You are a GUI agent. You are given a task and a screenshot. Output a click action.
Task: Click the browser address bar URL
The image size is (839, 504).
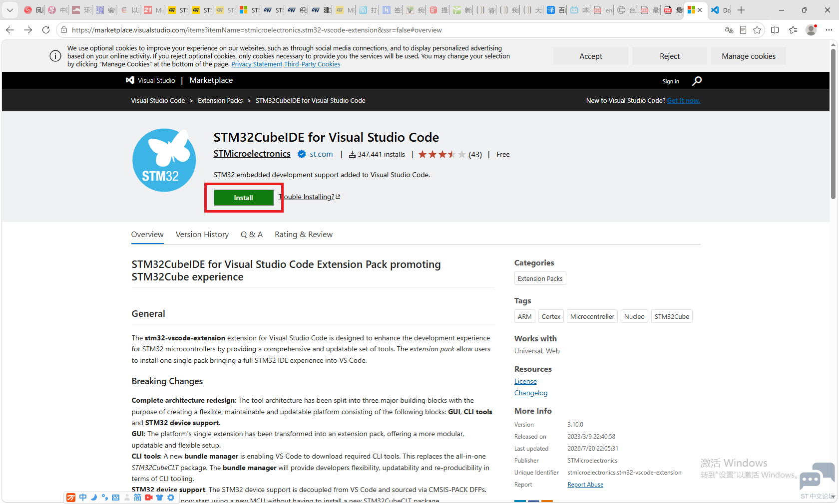[257, 30]
